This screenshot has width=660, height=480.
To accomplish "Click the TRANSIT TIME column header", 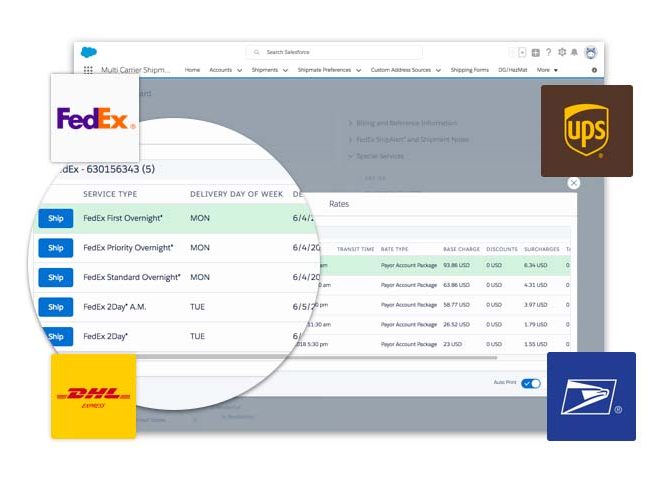I will (355, 249).
